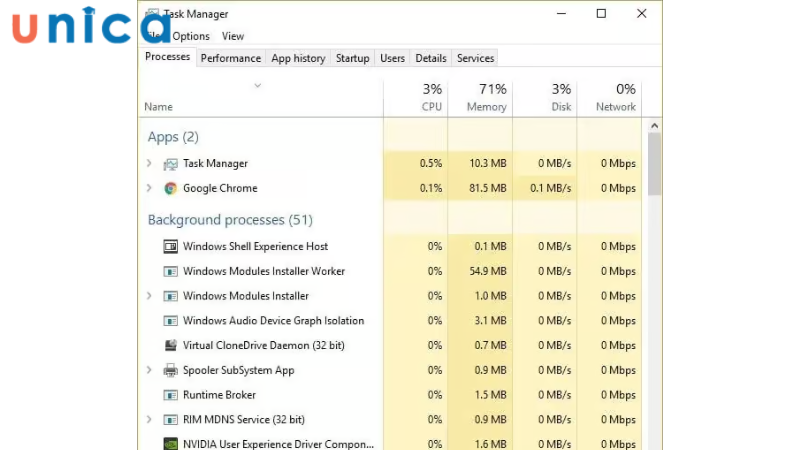Select Virtual CloneDrive Daemon (32 bit) row
The image size is (800, 450).
pos(390,345)
